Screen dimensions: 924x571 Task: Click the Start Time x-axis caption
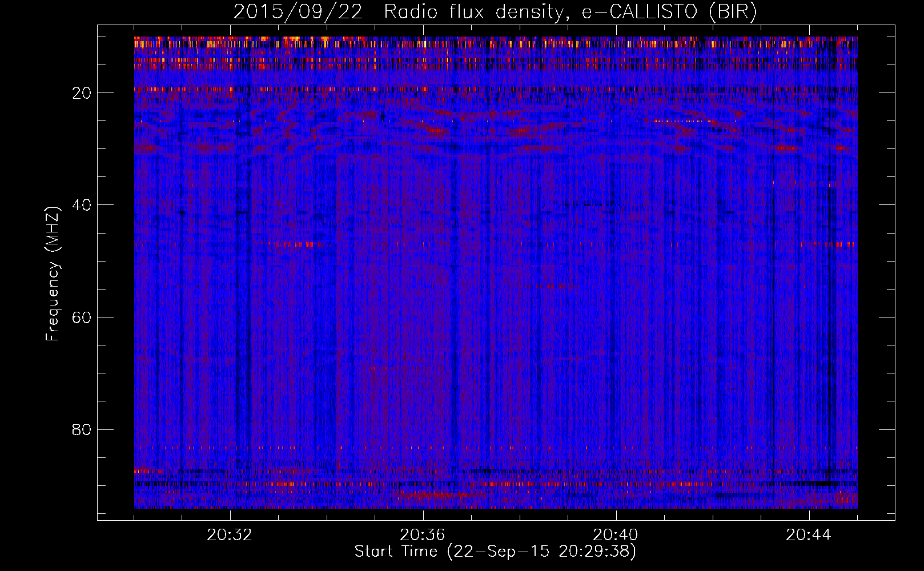pyautogui.click(x=495, y=552)
